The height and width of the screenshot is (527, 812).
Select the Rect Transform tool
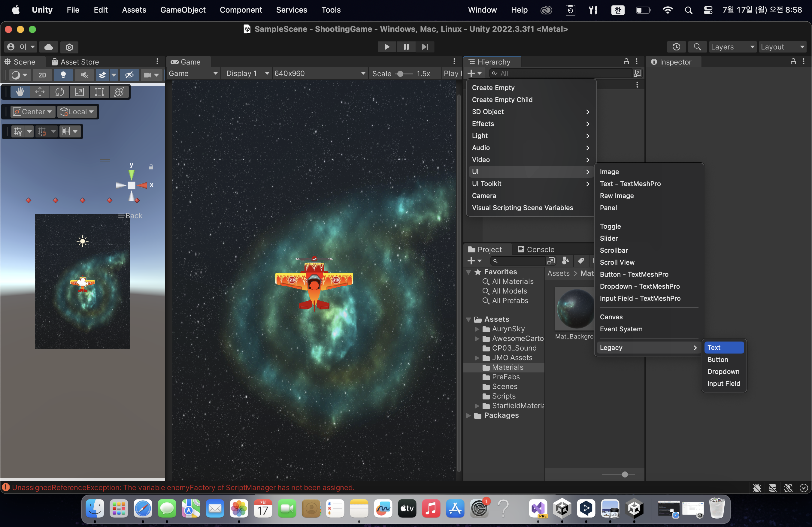pyautogui.click(x=99, y=92)
